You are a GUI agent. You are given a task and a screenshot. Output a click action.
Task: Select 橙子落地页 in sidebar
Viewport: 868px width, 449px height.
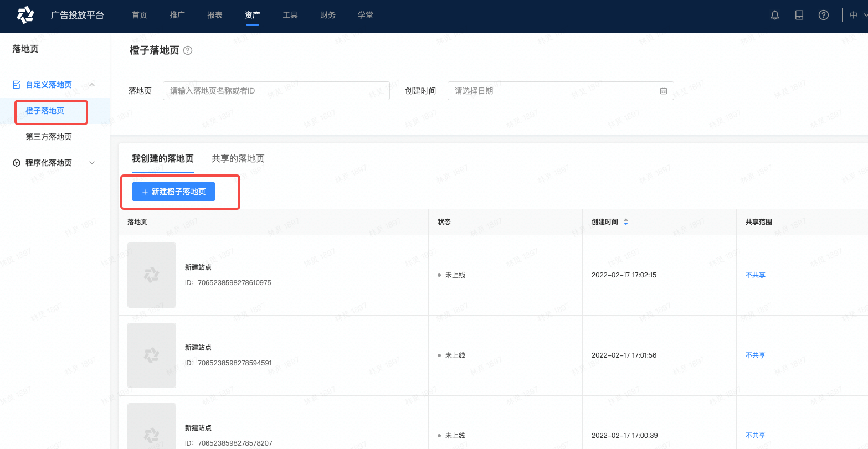coord(45,111)
